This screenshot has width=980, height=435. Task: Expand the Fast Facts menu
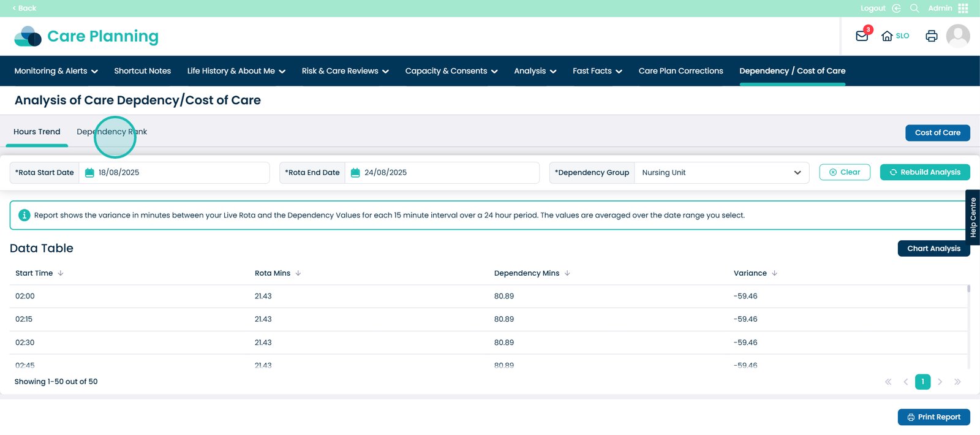pyautogui.click(x=597, y=71)
